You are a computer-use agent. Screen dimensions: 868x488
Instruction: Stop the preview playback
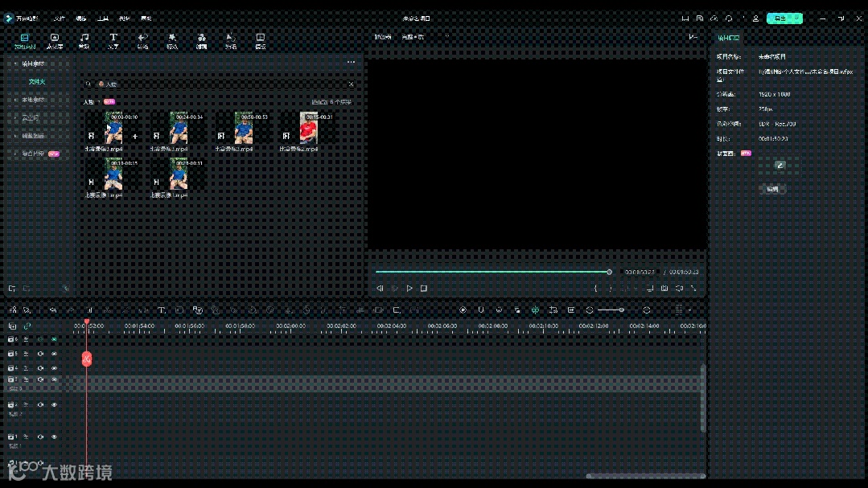point(424,289)
